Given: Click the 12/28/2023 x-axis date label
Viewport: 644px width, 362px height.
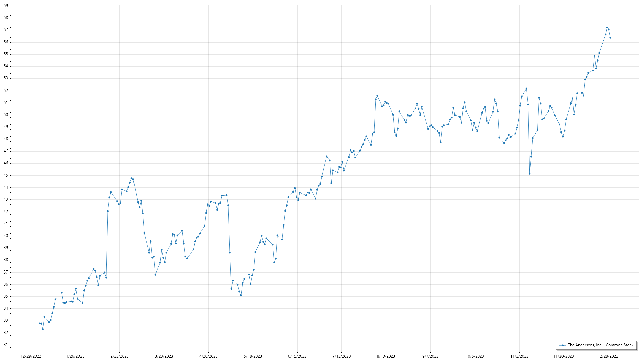Looking at the screenshot, I should coord(608,356).
